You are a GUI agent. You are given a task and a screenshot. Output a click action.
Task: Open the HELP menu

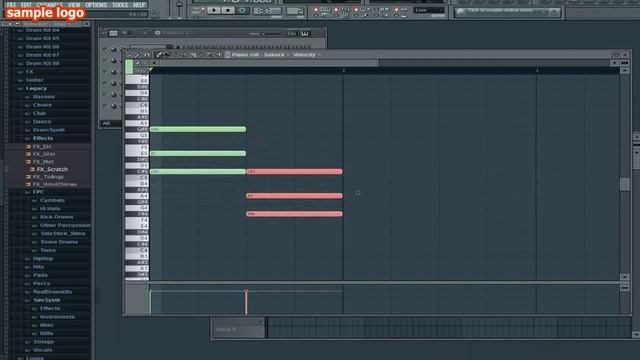coord(139,5)
